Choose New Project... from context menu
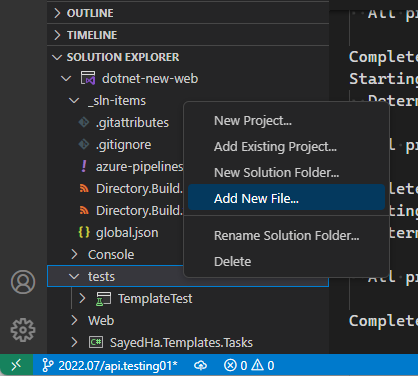 coord(286,121)
